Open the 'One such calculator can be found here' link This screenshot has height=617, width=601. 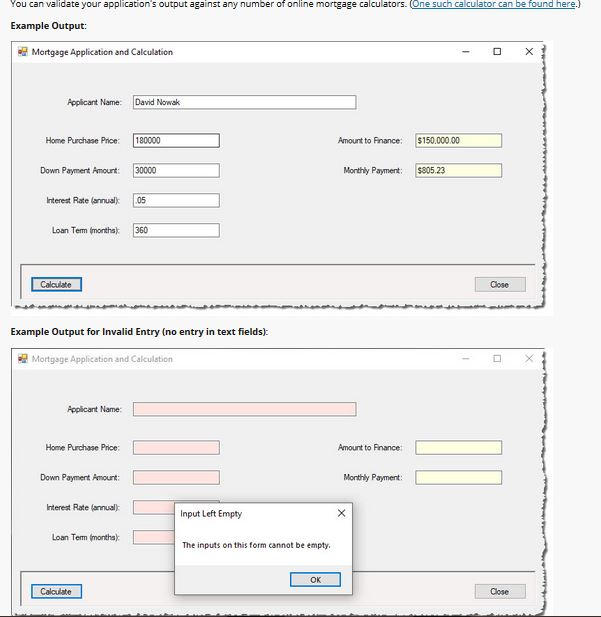[494, 4]
